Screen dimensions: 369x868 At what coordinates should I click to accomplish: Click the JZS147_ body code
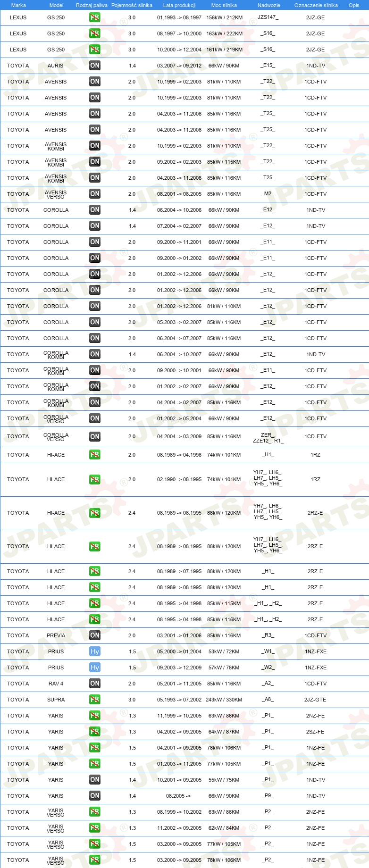(268, 17)
